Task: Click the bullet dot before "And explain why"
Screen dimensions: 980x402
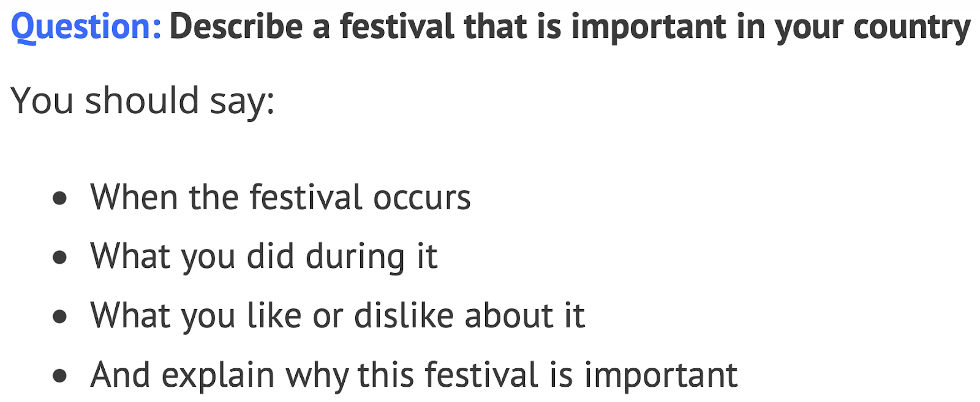Action: [x=59, y=376]
